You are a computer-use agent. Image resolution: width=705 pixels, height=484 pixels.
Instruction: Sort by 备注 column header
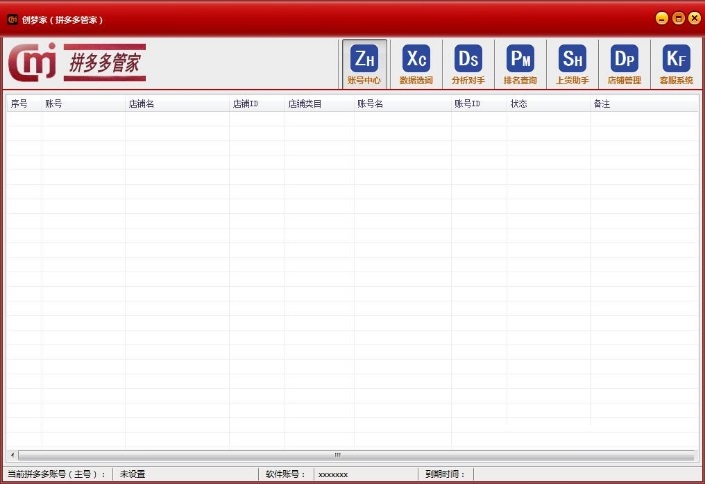(644, 104)
